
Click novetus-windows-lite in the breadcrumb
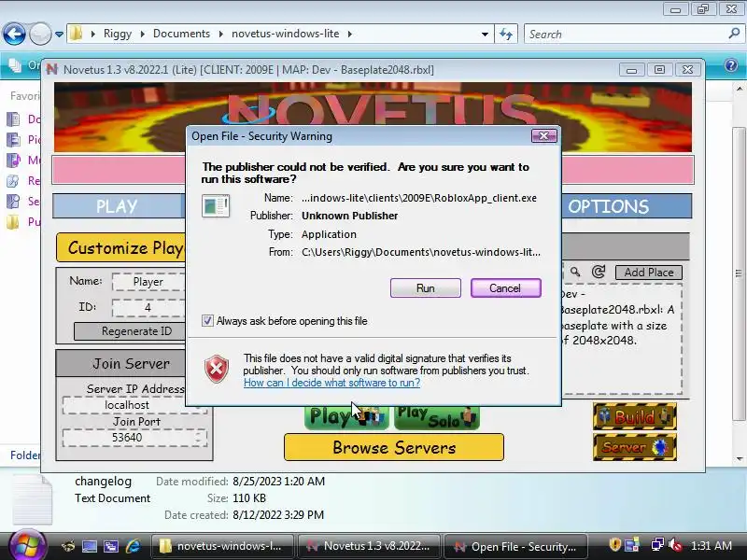pos(286,34)
